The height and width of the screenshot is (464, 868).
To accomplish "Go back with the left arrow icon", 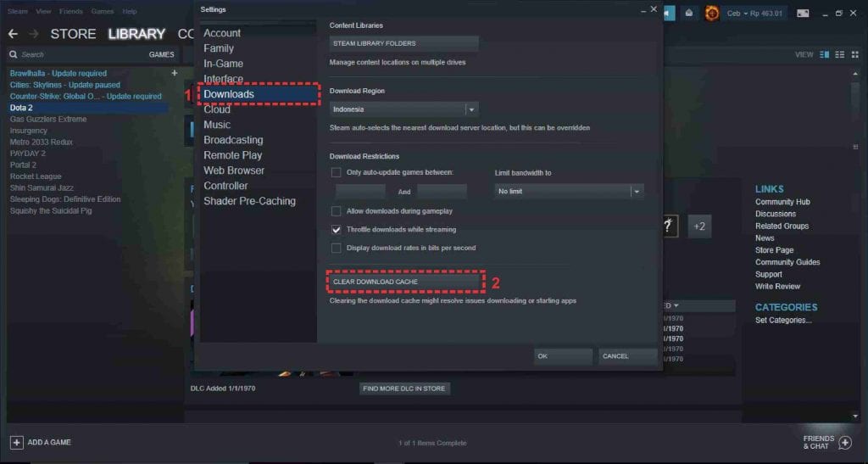I will [13, 34].
